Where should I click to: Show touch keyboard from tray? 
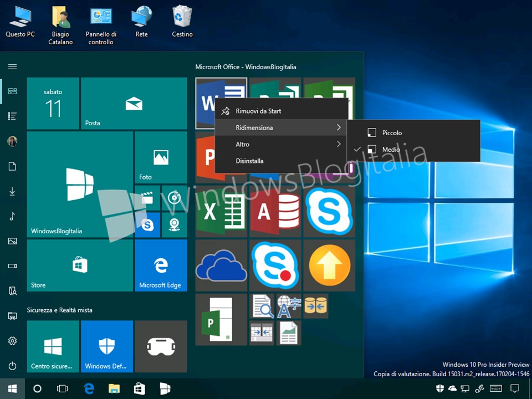(x=495, y=388)
